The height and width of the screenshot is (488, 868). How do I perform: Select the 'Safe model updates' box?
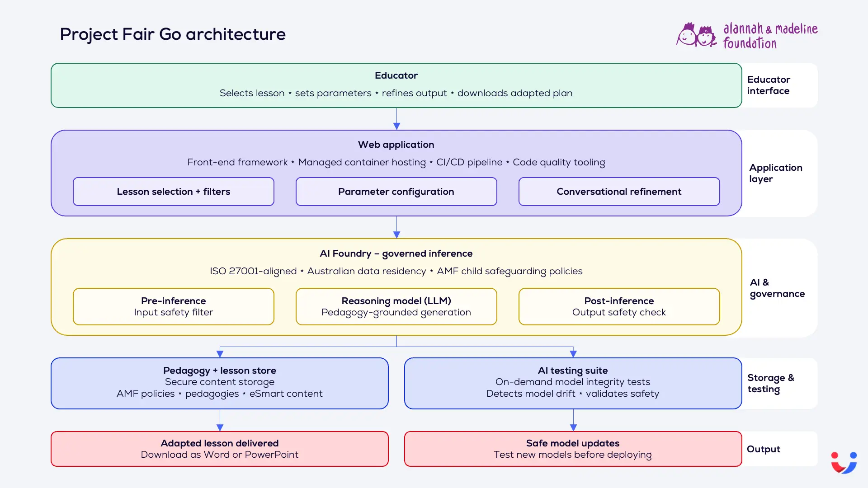pyautogui.click(x=573, y=449)
